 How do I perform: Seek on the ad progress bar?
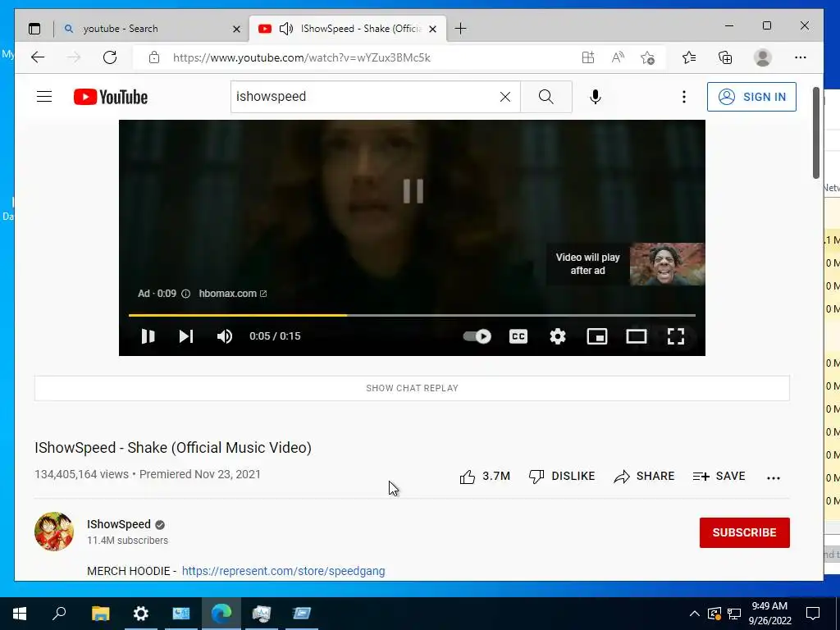412,316
